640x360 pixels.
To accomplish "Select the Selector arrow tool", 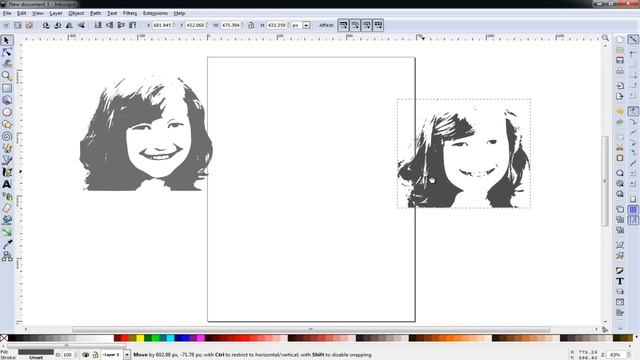I will coord(7,40).
